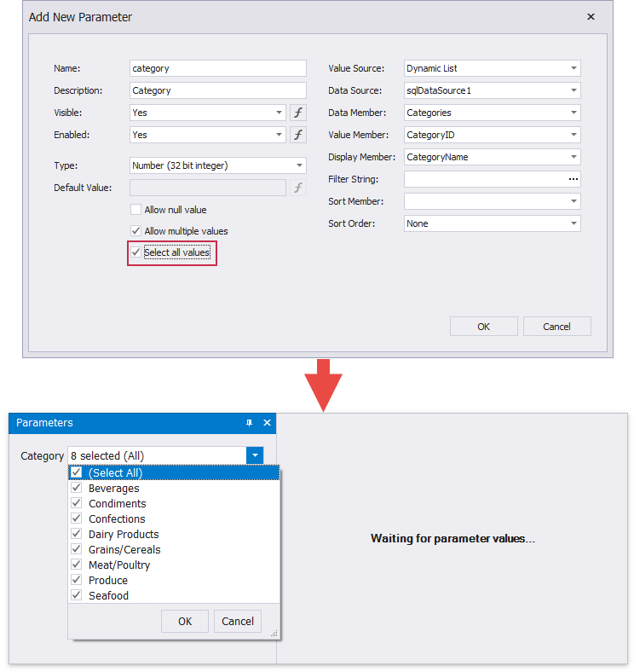
Task: Toggle the (Select All) list item
Action: tap(77, 473)
